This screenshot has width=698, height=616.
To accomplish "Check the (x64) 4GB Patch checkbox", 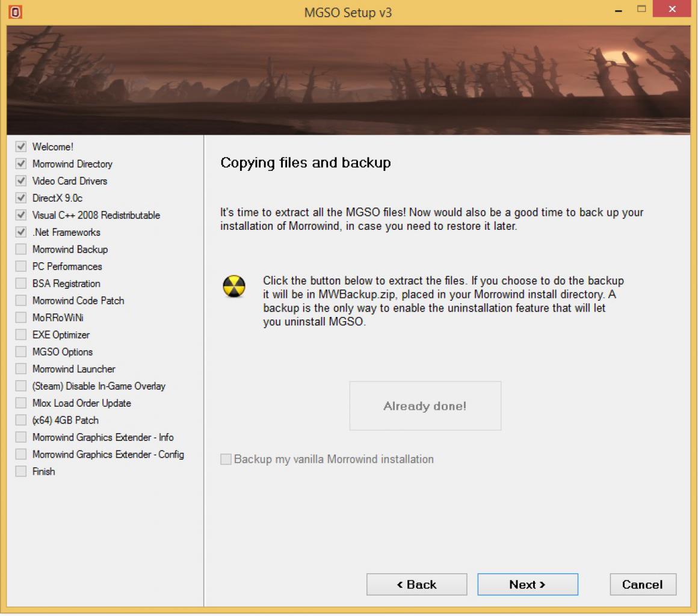I will point(21,420).
